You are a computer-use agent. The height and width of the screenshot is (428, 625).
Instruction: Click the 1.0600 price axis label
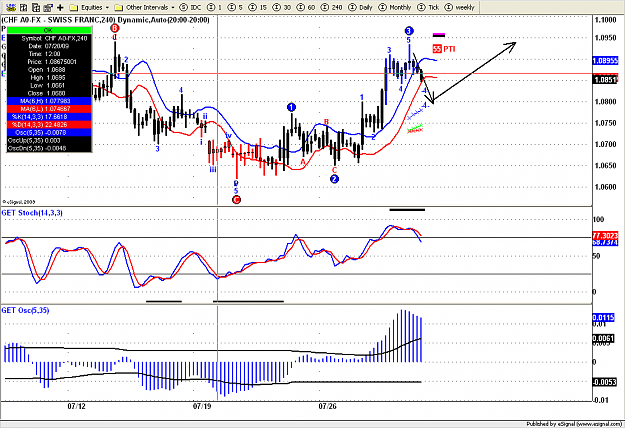click(605, 187)
